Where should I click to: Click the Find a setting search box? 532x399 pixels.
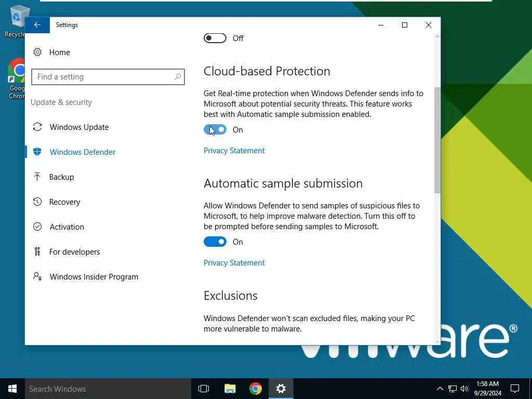coord(108,77)
